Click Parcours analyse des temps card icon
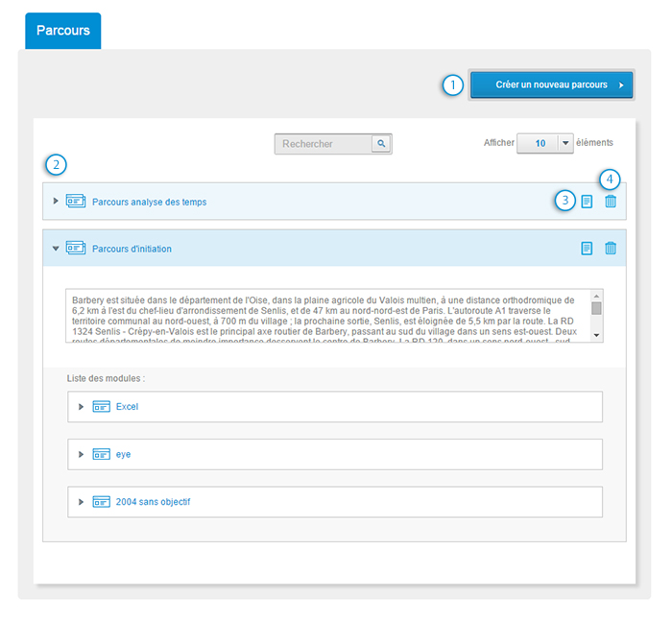Image resolution: width=672 pixels, height=621 pixels. click(76, 201)
